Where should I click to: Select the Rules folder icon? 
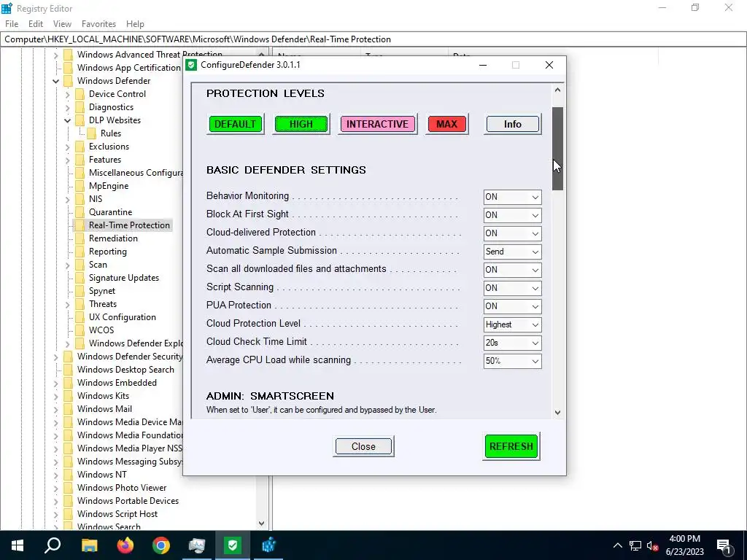click(x=91, y=133)
